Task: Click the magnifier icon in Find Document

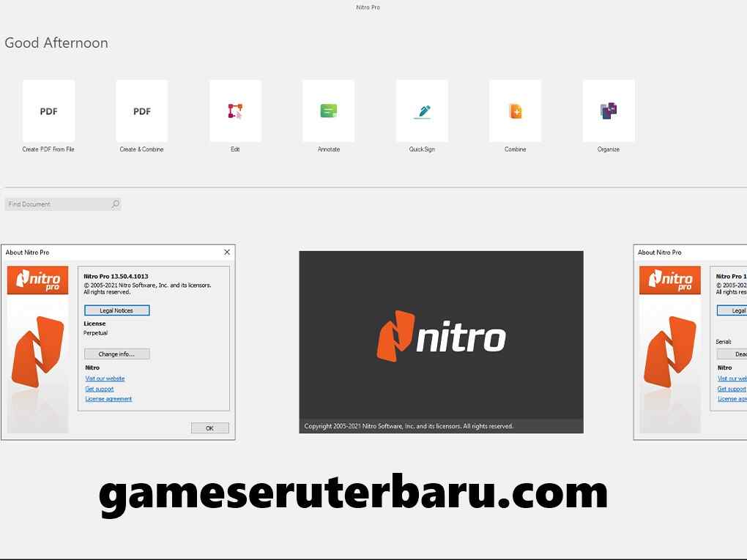Action: click(115, 204)
